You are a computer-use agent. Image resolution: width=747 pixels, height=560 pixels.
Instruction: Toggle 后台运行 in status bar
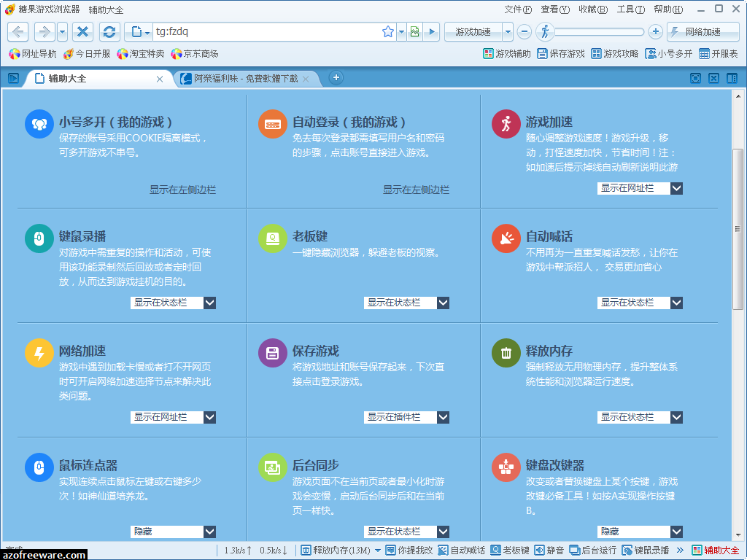coord(592,551)
